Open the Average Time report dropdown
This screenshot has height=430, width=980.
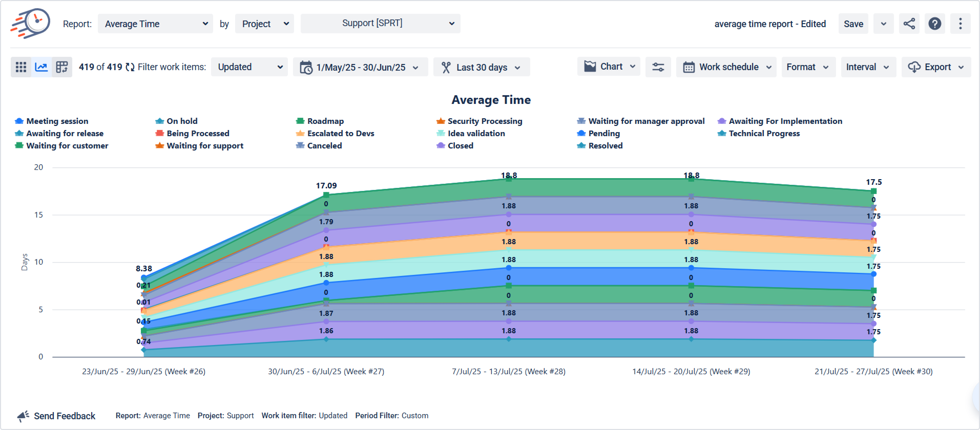[x=155, y=24]
